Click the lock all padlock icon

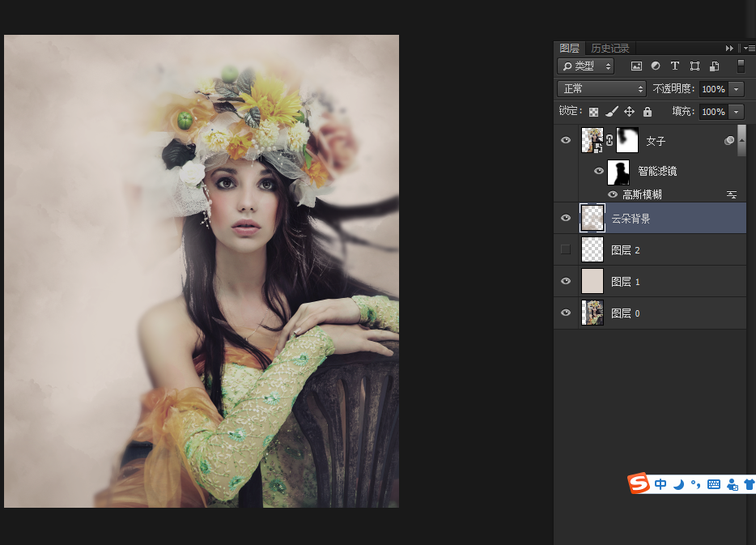(648, 112)
